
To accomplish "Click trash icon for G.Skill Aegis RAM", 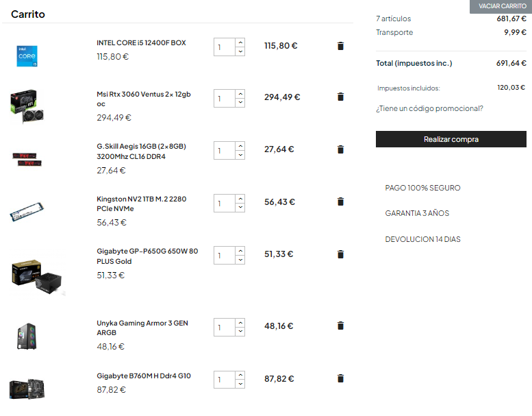I will 340,149.
